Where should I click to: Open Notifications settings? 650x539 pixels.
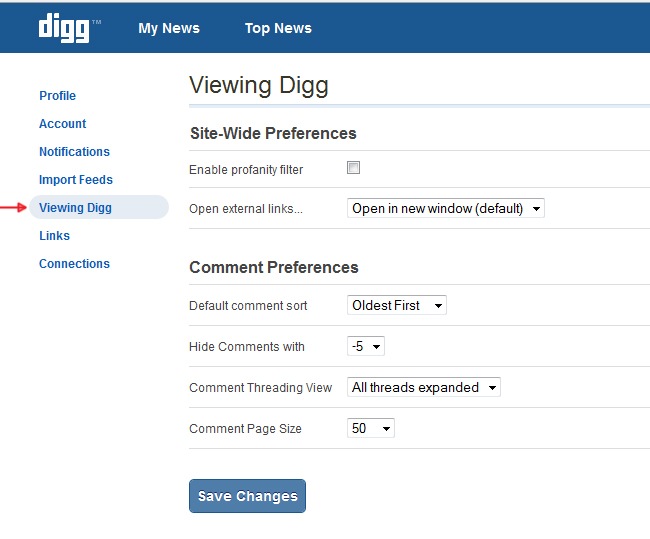[74, 152]
